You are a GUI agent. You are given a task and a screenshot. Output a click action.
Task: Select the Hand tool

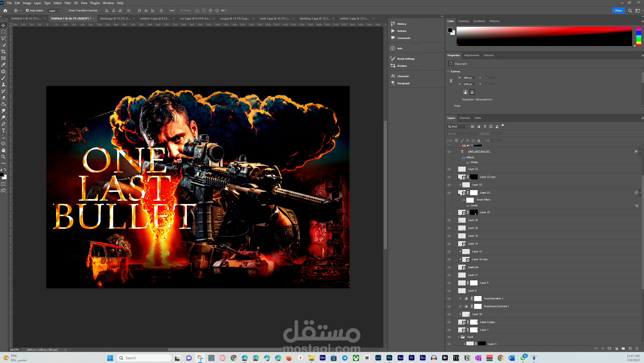point(4,150)
